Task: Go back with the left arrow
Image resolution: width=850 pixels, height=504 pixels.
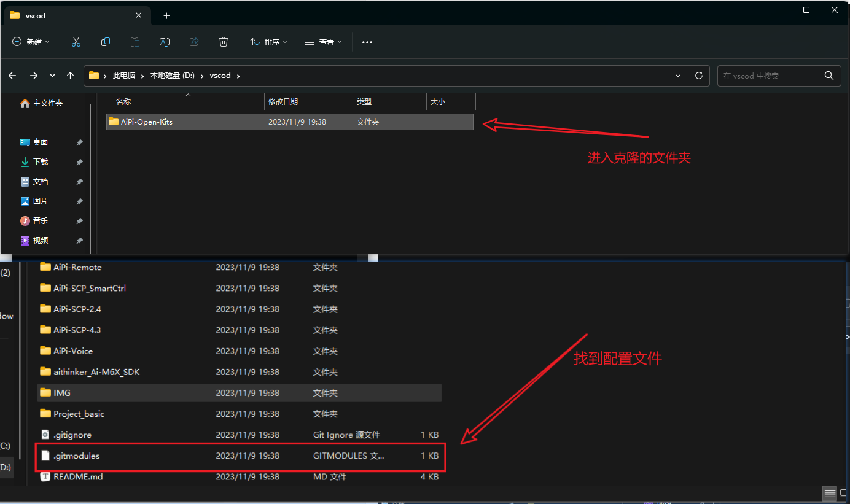Action: pos(12,76)
